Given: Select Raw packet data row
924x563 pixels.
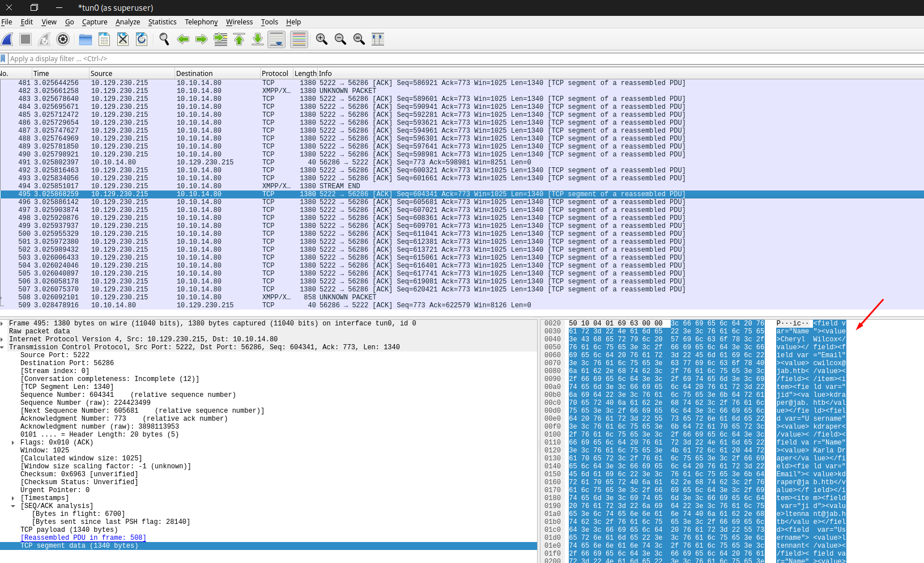Looking at the screenshot, I should 269,332.
